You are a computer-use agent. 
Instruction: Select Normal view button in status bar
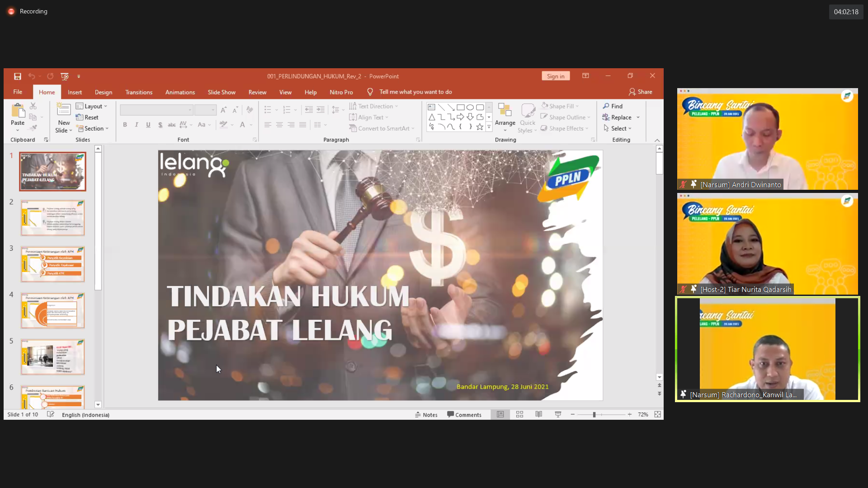[x=500, y=414]
